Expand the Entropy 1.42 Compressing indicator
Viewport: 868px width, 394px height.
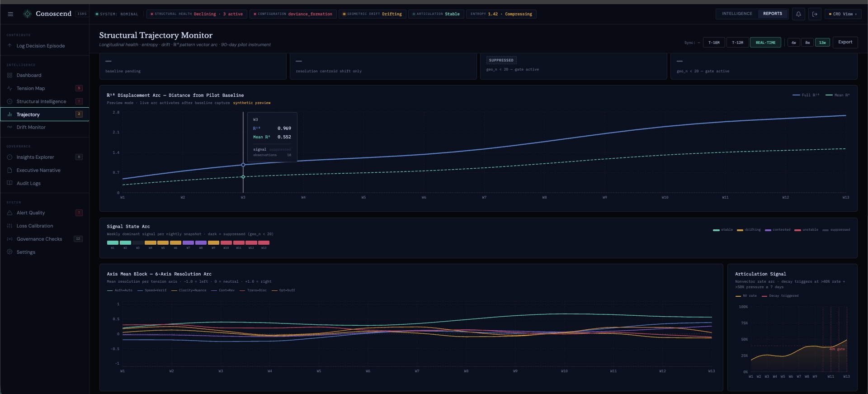501,14
